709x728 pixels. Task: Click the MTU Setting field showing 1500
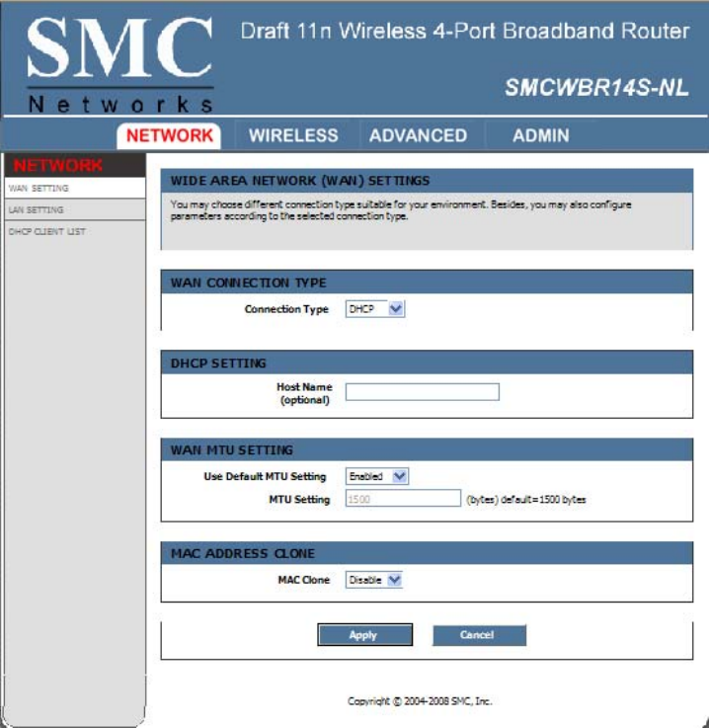click(403, 498)
